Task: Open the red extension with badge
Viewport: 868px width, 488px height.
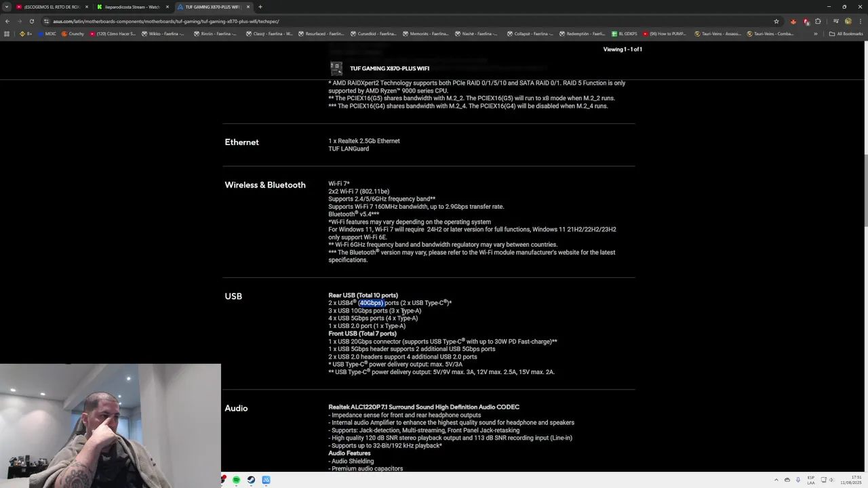Action: pos(806,21)
